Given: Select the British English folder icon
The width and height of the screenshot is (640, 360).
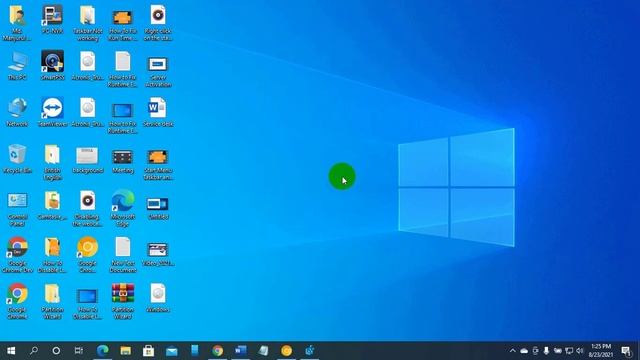Looking at the screenshot, I should click(52, 162).
